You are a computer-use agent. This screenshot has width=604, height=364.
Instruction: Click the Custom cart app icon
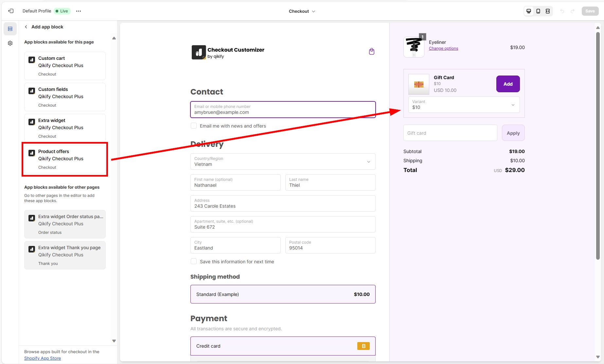click(32, 60)
